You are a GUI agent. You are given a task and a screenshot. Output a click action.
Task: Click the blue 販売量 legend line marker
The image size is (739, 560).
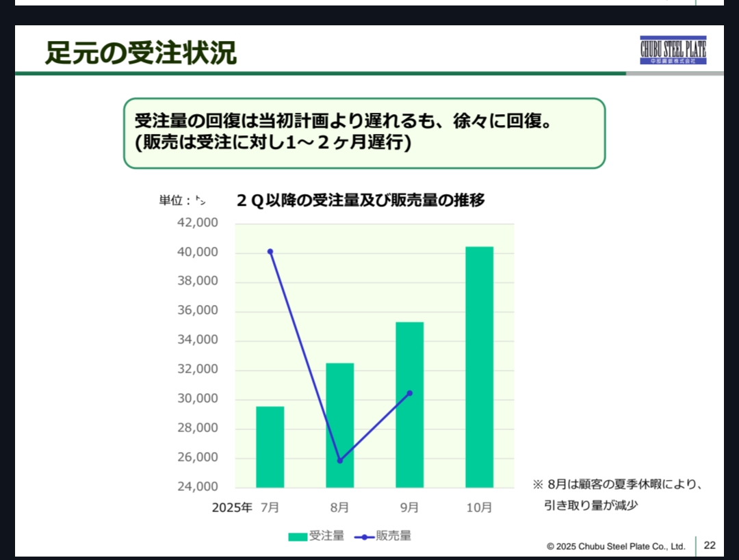364,537
